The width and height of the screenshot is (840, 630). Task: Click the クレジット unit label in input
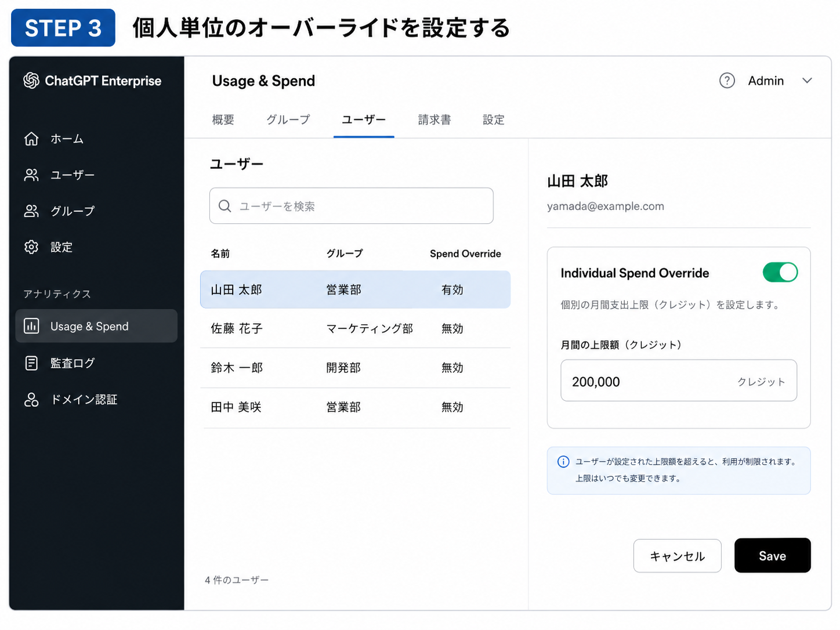coord(761,382)
